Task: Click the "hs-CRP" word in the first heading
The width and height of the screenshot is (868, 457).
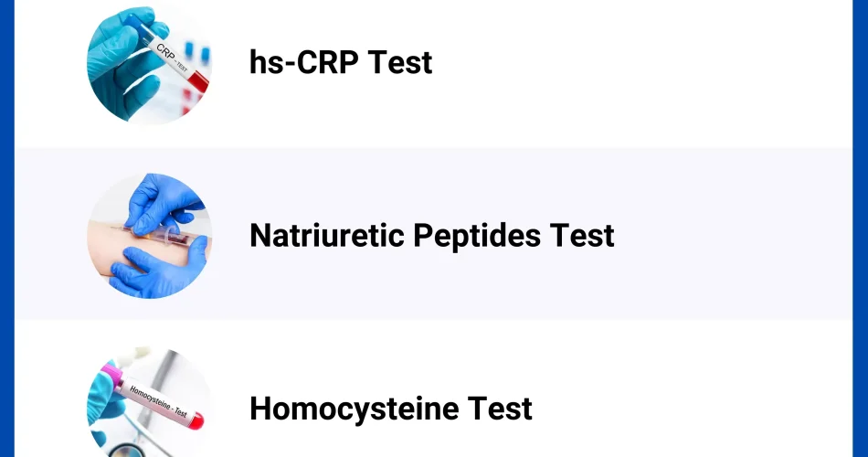Action: pos(302,62)
